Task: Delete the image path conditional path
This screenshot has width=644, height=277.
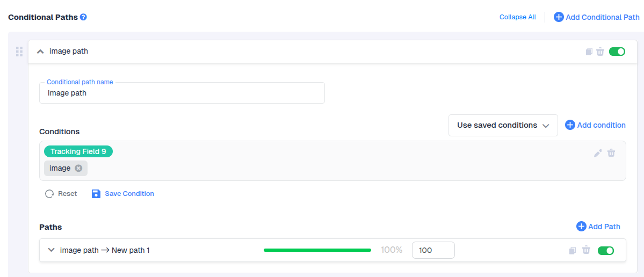Action: [x=600, y=52]
